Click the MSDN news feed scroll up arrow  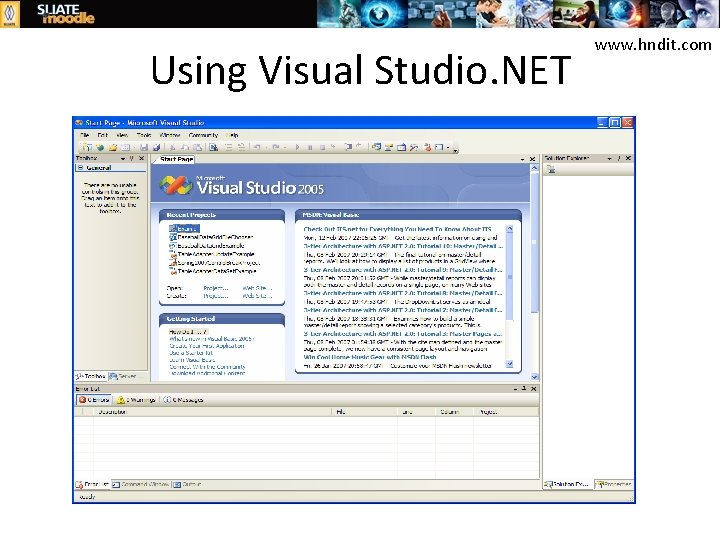(509, 229)
